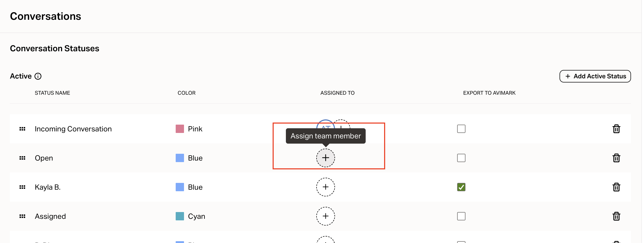Delete the Assigned status row

pyautogui.click(x=616, y=216)
